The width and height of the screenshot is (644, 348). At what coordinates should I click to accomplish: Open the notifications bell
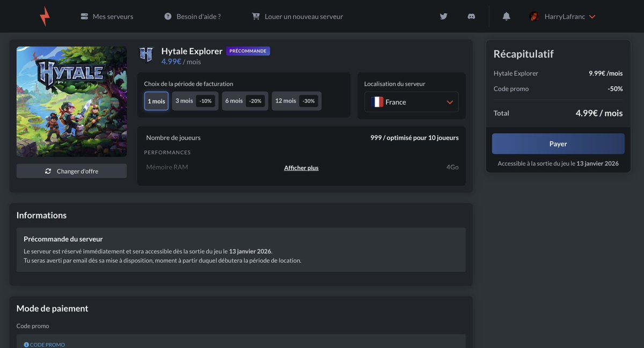[x=506, y=17]
